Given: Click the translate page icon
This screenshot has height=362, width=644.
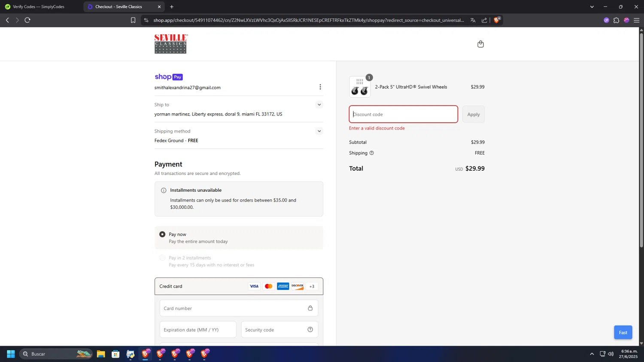Looking at the screenshot, I should point(473,20).
